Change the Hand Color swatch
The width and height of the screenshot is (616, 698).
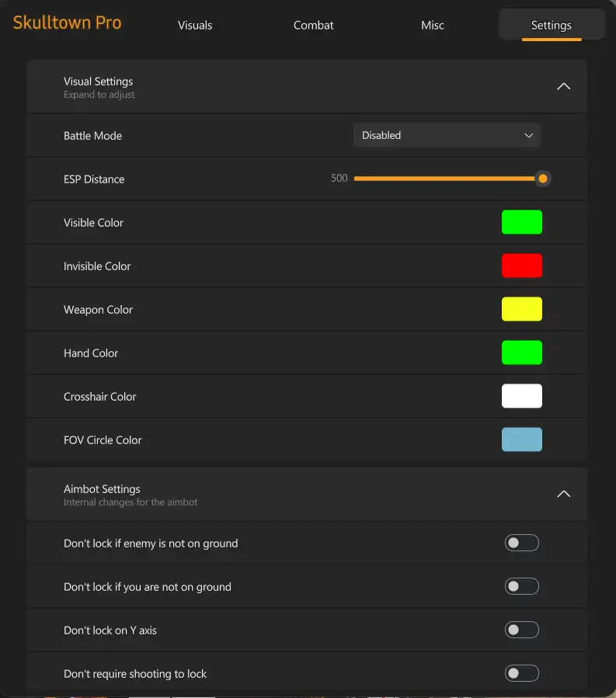[522, 352]
